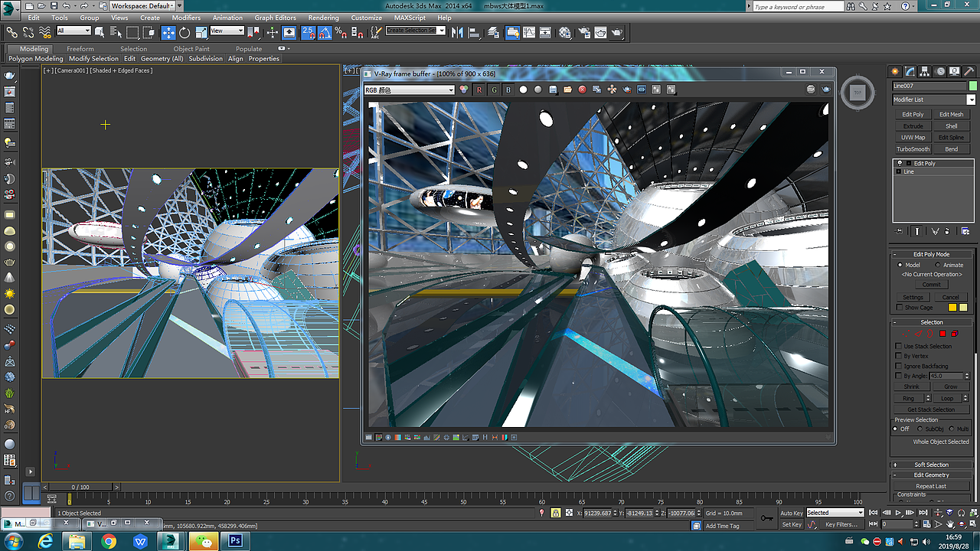Save the image in V-Ray frame buffer

coord(553,90)
